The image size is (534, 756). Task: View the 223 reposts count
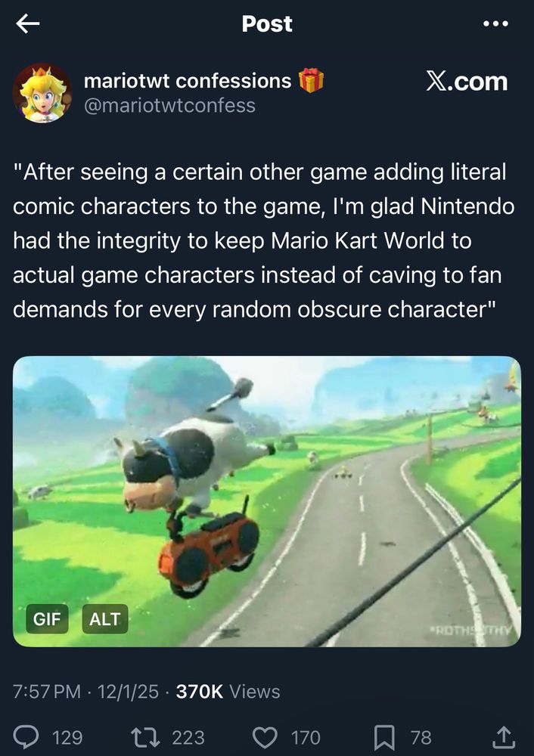[188, 738]
